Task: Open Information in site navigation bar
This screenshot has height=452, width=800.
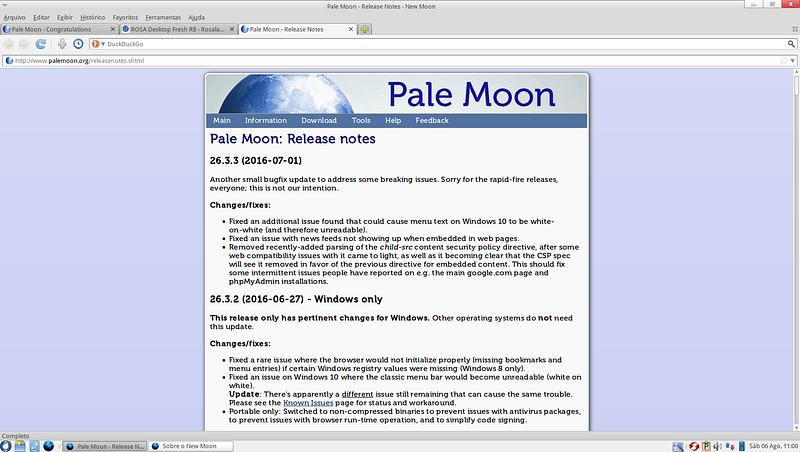Action: pos(266,121)
